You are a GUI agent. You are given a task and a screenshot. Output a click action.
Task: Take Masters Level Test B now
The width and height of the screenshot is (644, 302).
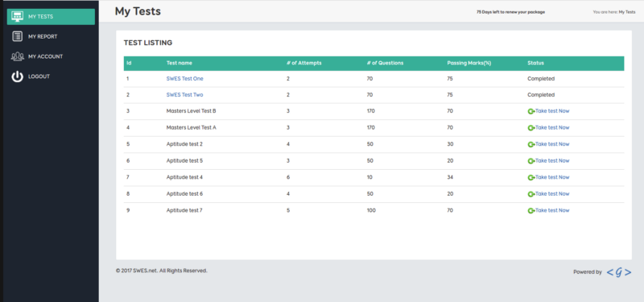[552, 111]
